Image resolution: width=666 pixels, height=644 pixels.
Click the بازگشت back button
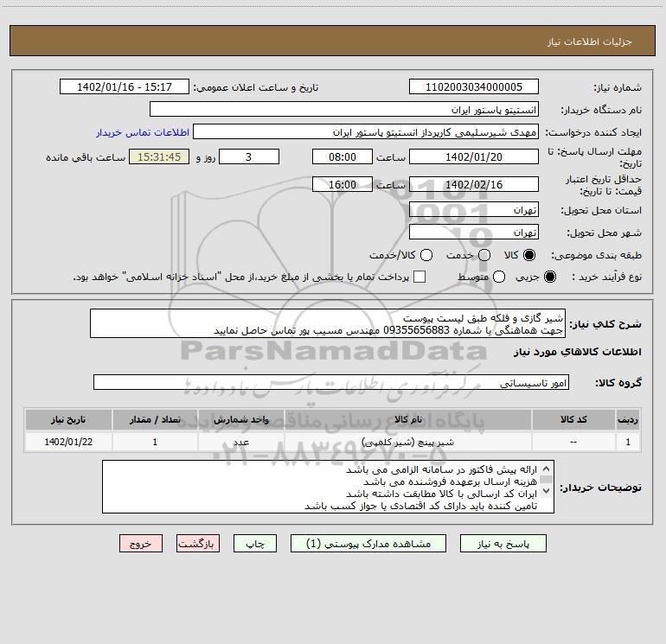click(x=198, y=544)
